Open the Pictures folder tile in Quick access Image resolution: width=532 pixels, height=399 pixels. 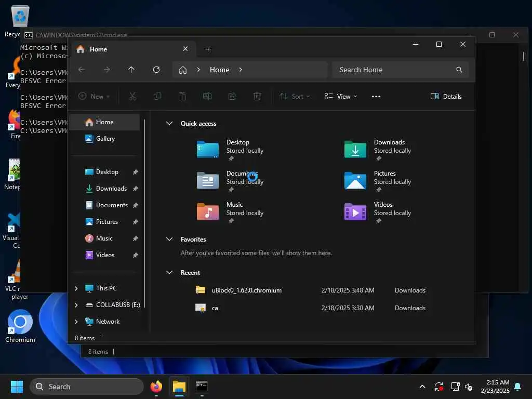point(378,181)
